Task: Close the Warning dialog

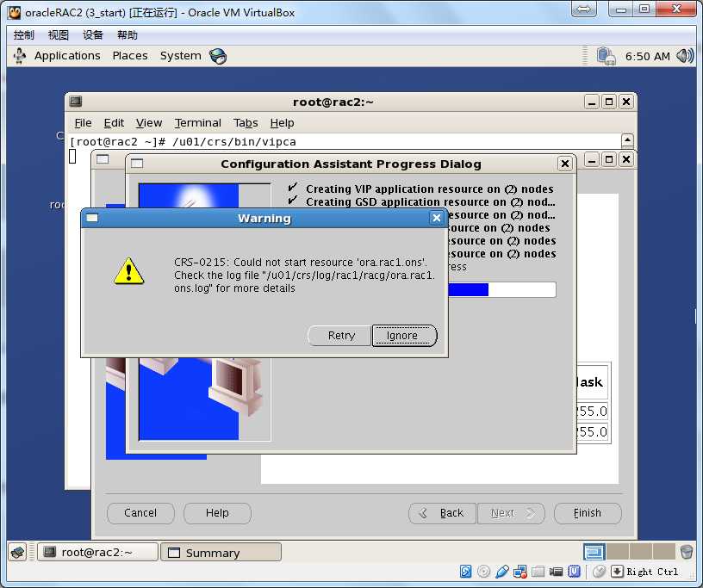Action: pos(436,218)
